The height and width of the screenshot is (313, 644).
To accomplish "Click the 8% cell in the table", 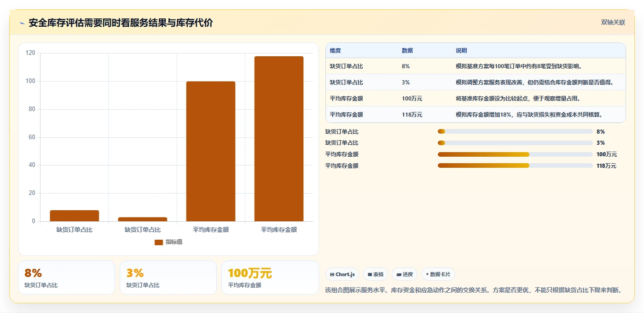I will tap(406, 66).
